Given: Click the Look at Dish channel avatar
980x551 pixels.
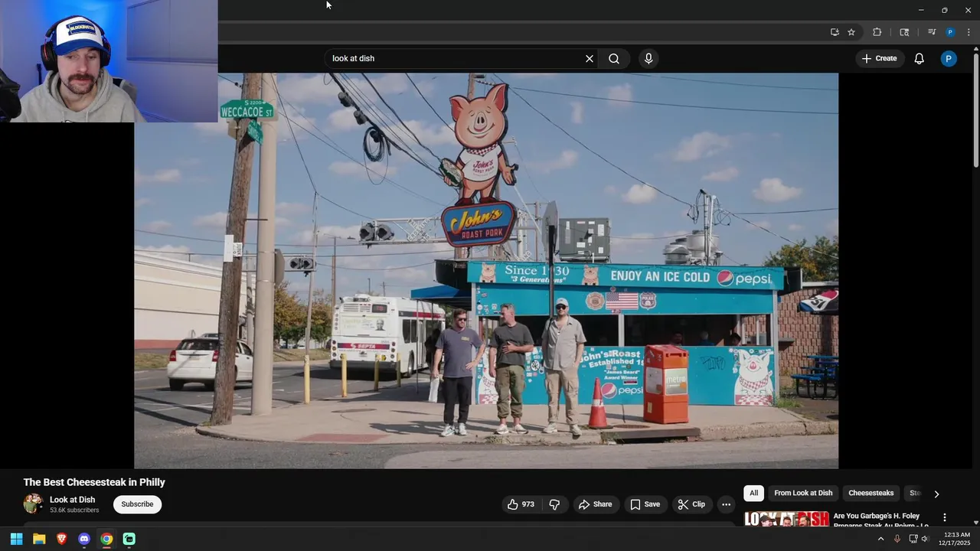Looking at the screenshot, I should point(33,504).
